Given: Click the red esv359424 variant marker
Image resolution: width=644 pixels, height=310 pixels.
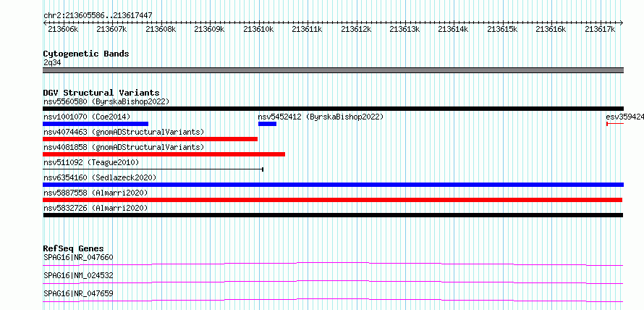Looking at the screenshot, I should 615,124.
